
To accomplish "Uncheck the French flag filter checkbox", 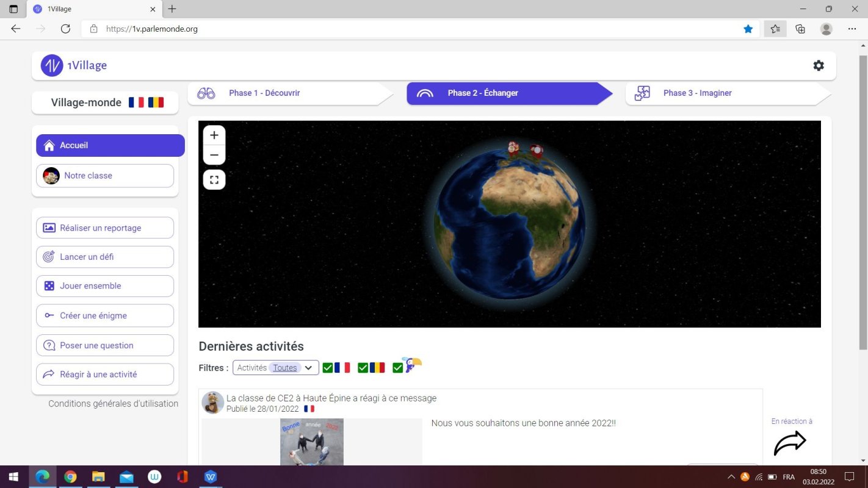I will pos(328,368).
